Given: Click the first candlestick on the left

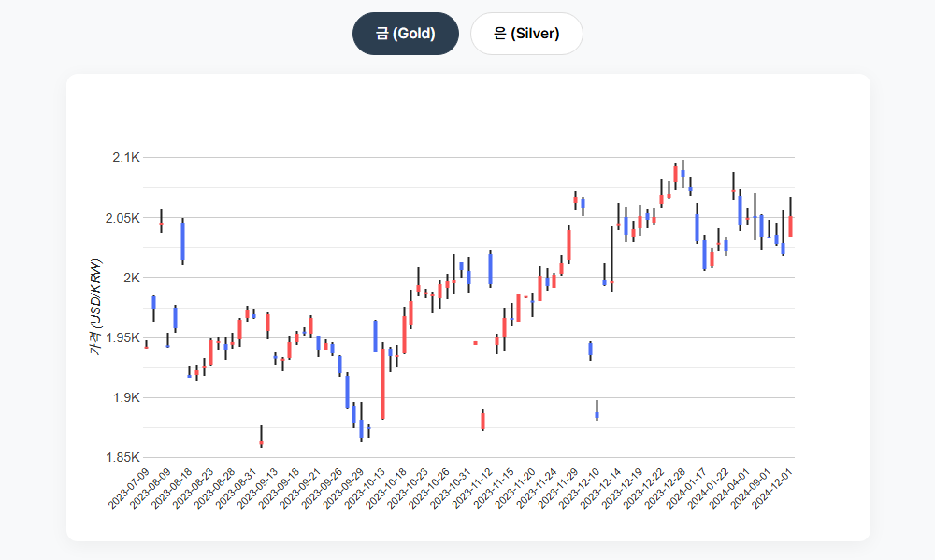Looking at the screenshot, I should 146,346.
